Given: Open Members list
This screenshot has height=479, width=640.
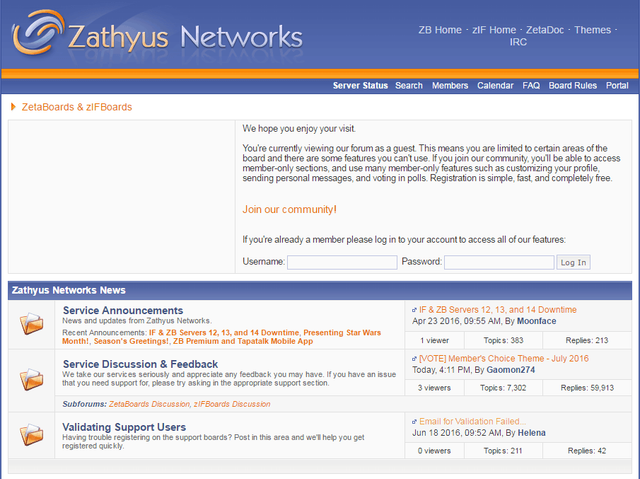Looking at the screenshot, I should pos(450,86).
